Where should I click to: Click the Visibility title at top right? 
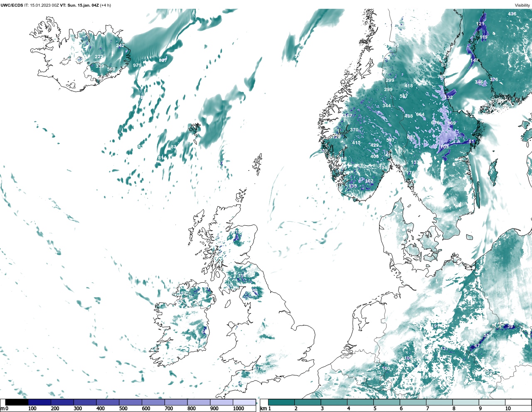pos(522,5)
